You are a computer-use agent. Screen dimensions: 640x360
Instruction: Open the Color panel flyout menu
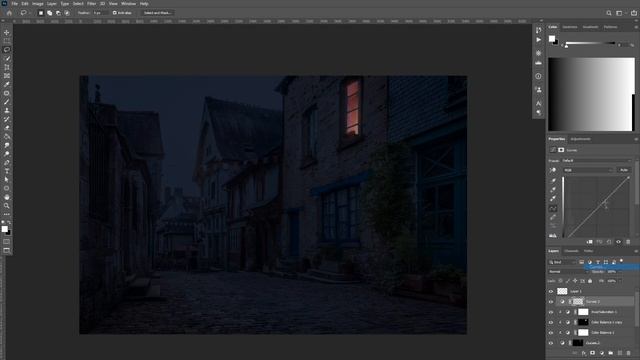pos(636,27)
